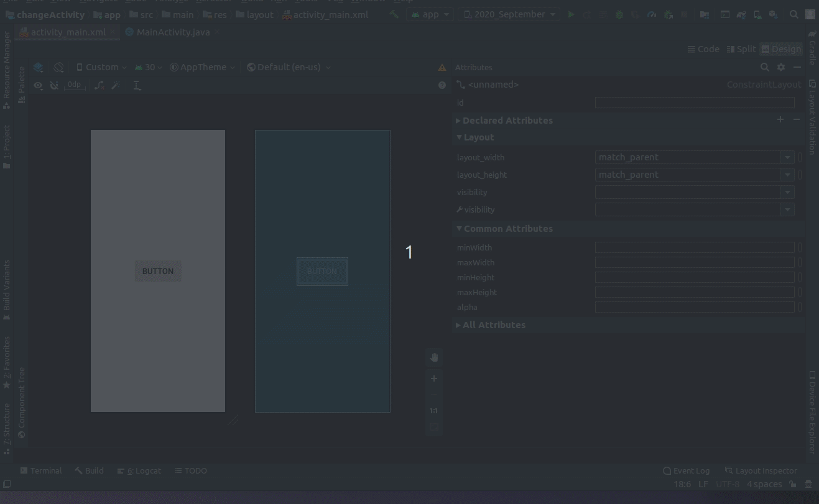
Task: Toggle read-only lock in status bar
Action: click(x=793, y=484)
